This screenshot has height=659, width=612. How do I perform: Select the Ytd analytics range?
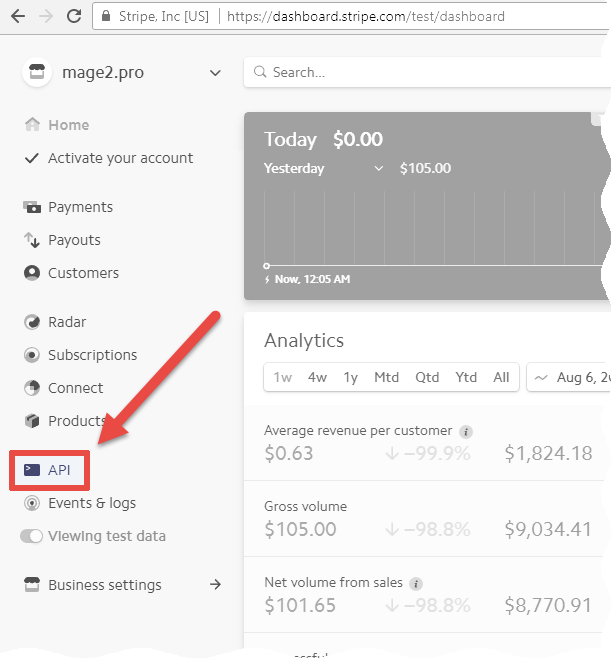click(x=466, y=377)
